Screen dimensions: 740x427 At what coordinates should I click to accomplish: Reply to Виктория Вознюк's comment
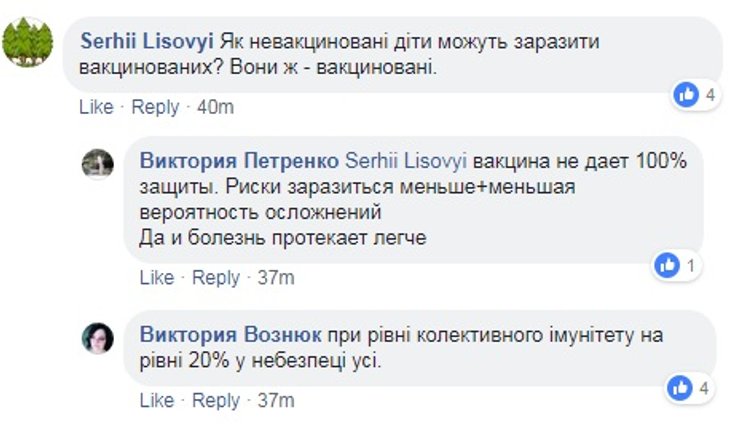(215, 400)
